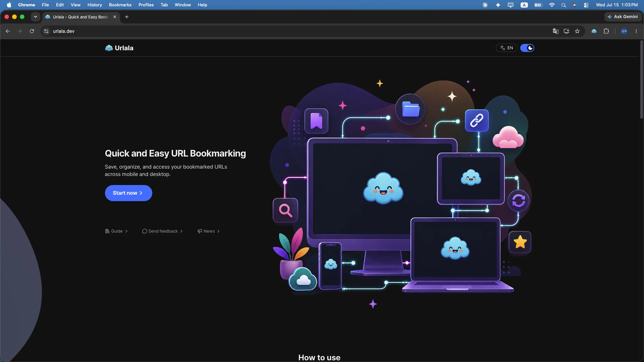Click the Start now button

click(x=129, y=193)
